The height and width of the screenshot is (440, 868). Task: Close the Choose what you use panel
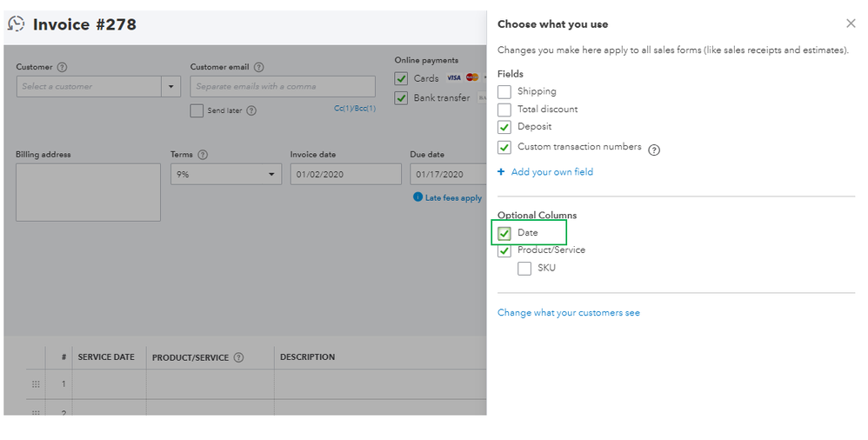[x=851, y=24]
